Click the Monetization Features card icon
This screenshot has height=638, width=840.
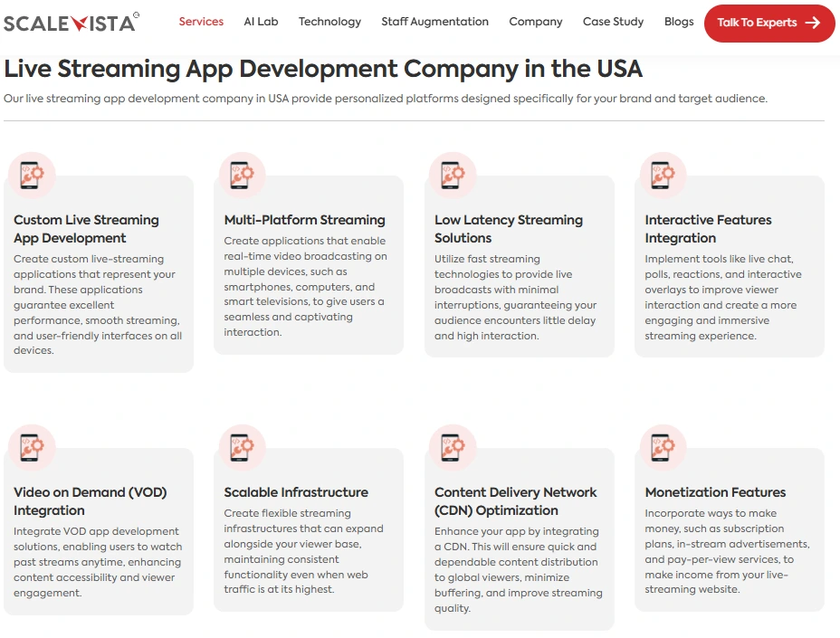663,447
